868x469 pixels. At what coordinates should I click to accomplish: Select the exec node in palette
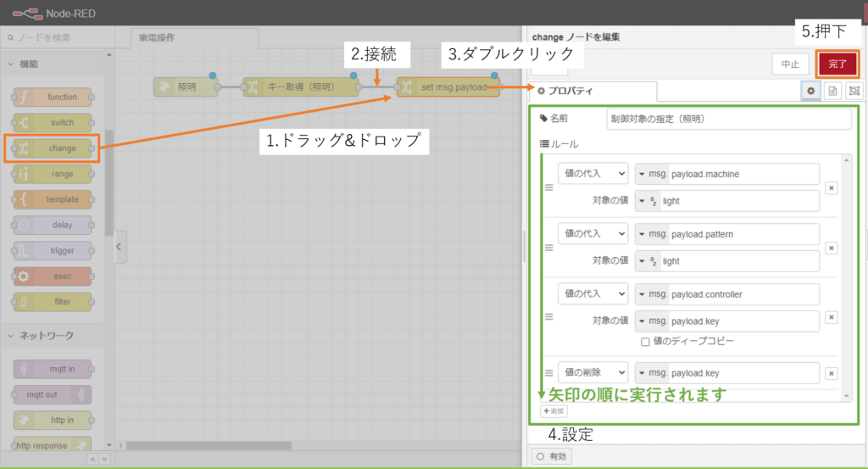(53, 276)
